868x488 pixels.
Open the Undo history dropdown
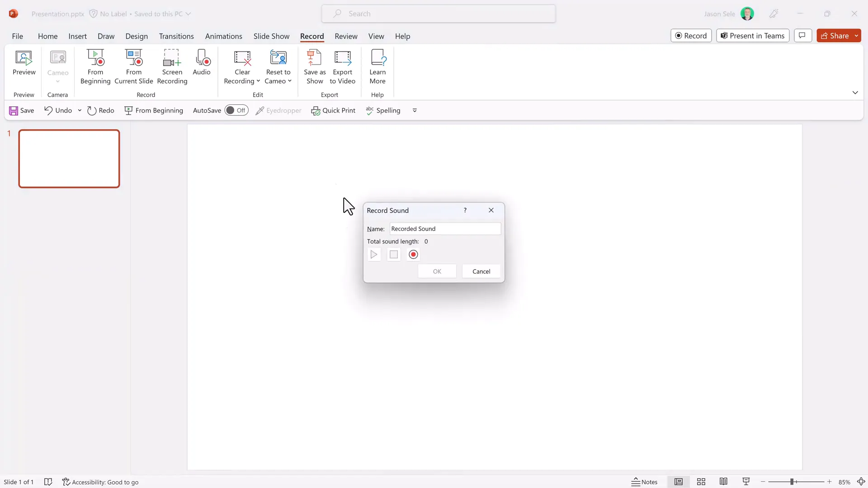[x=80, y=111]
